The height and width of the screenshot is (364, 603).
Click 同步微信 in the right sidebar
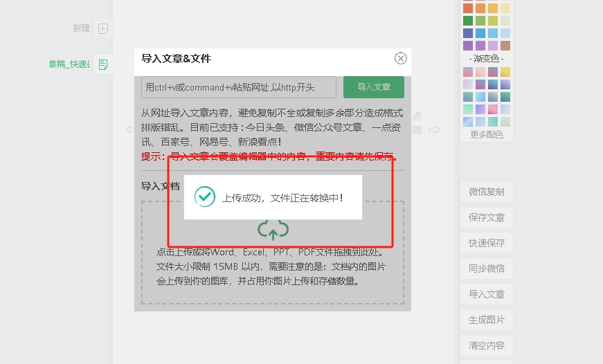click(486, 269)
